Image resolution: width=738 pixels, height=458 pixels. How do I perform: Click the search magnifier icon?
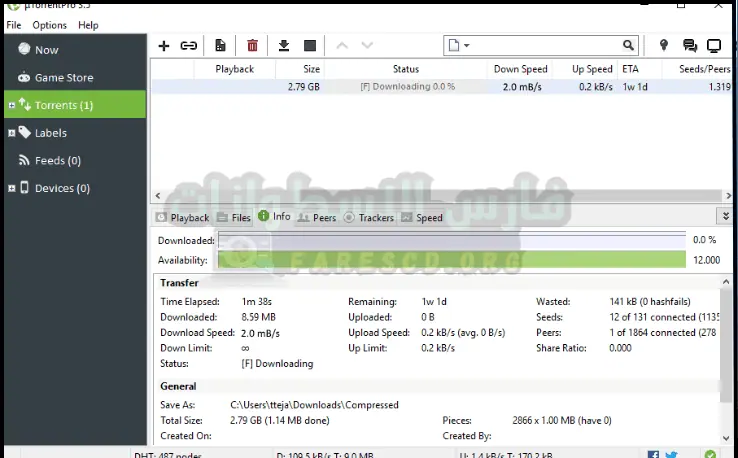click(629, 46)
